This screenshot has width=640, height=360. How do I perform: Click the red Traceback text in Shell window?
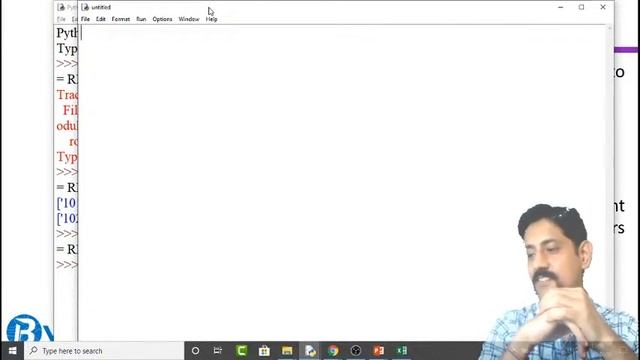67,95
